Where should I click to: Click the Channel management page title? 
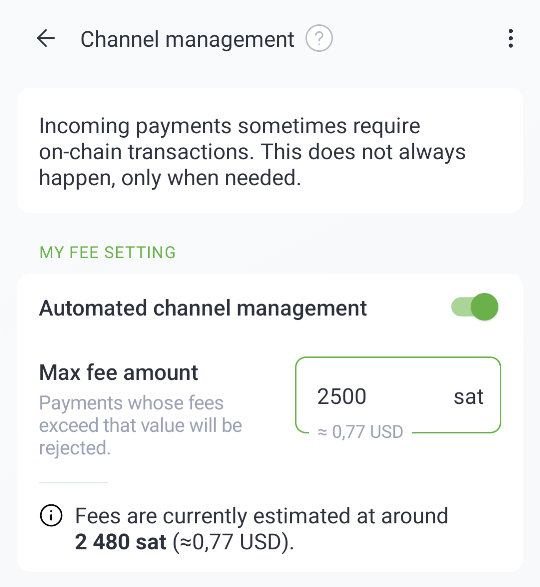tap(187, 39)
